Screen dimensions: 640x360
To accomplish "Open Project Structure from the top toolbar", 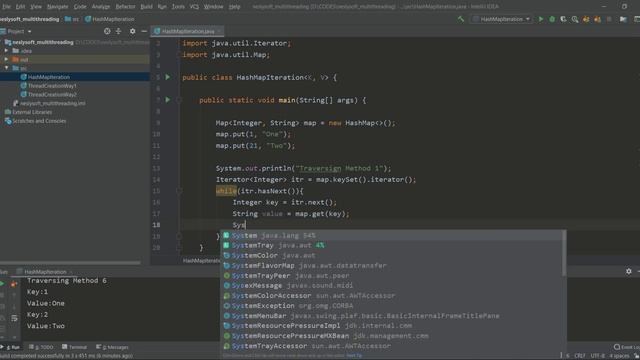I will pos(623,19).
